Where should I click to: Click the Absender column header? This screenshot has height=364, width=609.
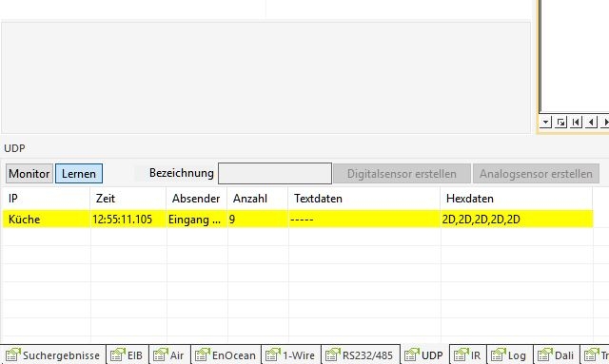(x=197, y=199)
